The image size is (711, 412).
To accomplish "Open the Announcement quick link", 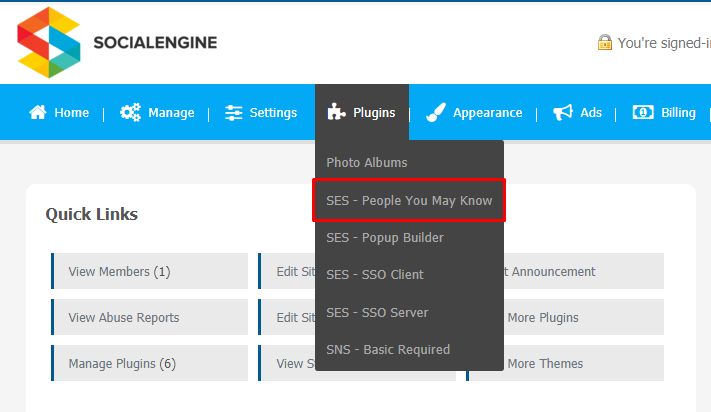I will [x=584, y=271].
